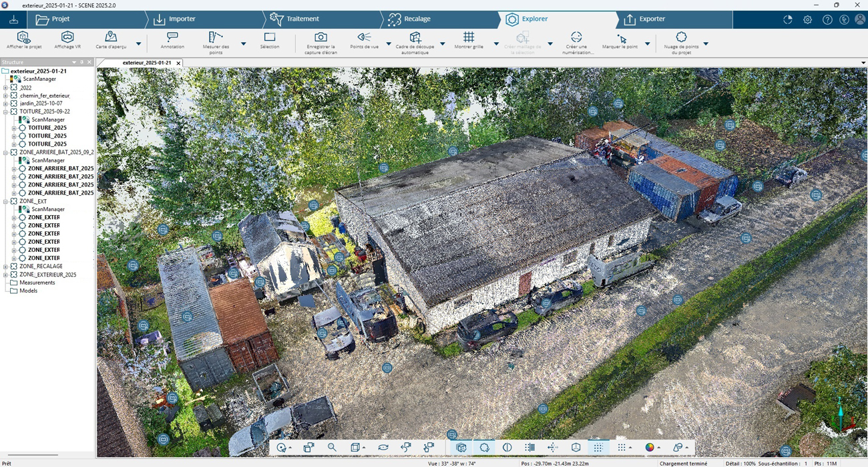The height and width of the screenshot is (467, 868).
Task: Open the Annotation tool
Action: 172,37
